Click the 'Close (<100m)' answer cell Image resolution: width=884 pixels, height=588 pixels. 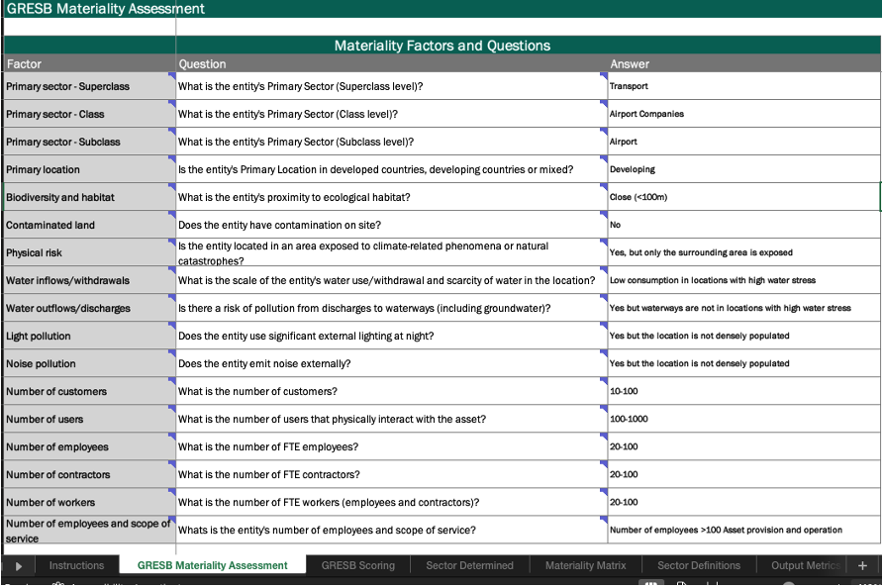[744, 197]
